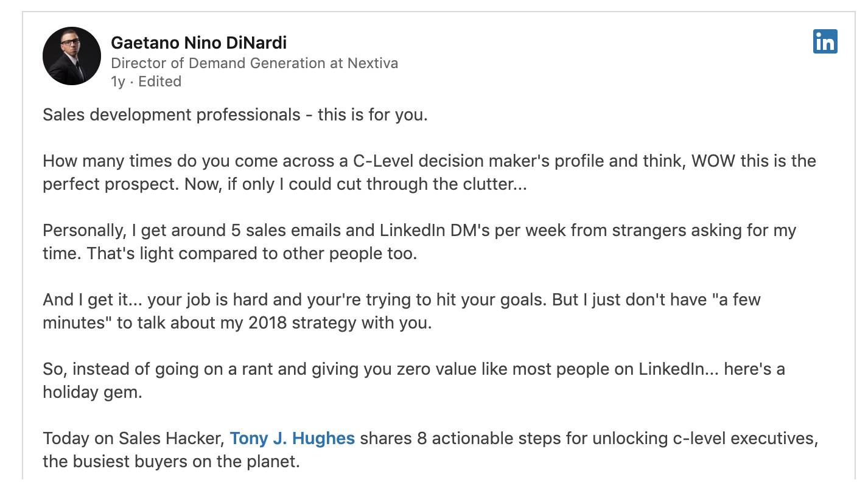868x494 pixels.
Task: Click the sentence "That's light compared to other people too."
Action: 252,254
